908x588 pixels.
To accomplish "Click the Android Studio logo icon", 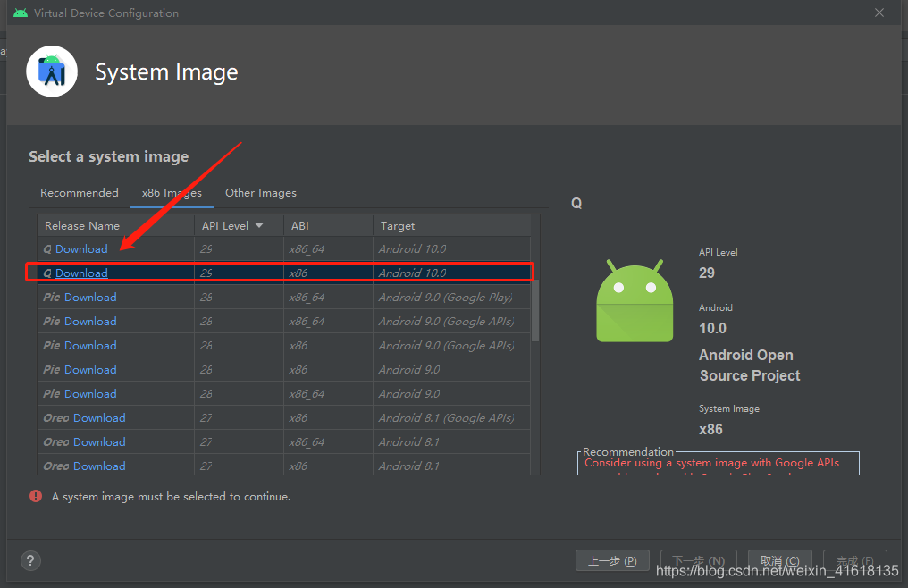I will tap(52, 71).
